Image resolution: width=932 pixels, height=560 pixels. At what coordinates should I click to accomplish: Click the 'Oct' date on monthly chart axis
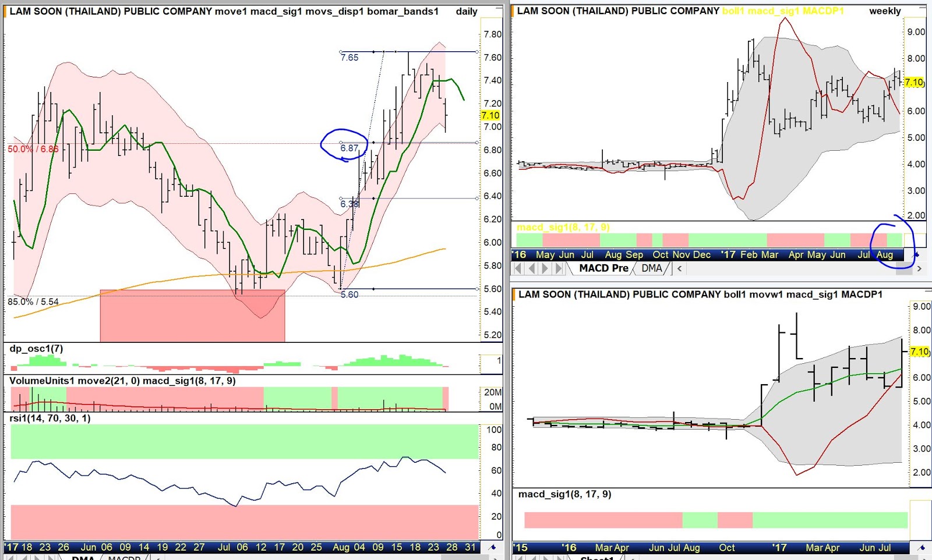tap(727, 548)
